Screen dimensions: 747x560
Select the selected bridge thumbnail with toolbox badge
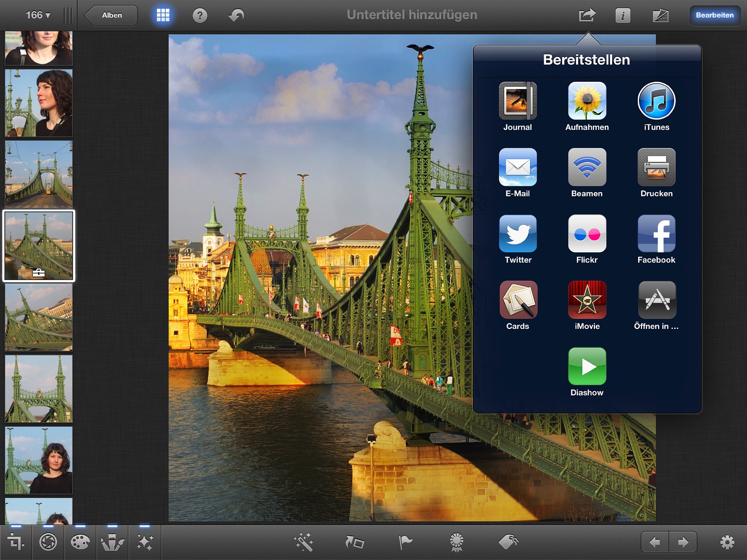39,246
